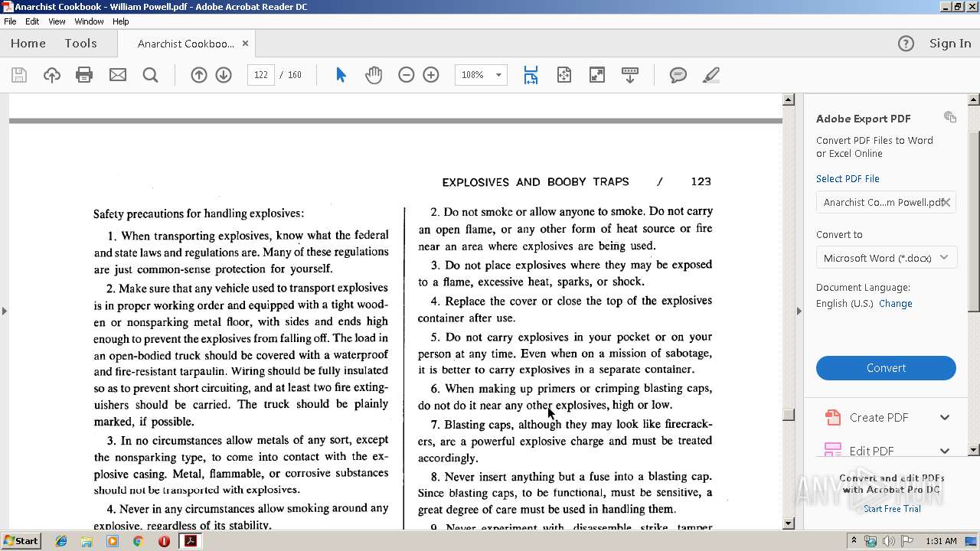Open Internet Explorer from taskbar
The height and width of the screenshot is (551, 980).
[x=61, y=541]
